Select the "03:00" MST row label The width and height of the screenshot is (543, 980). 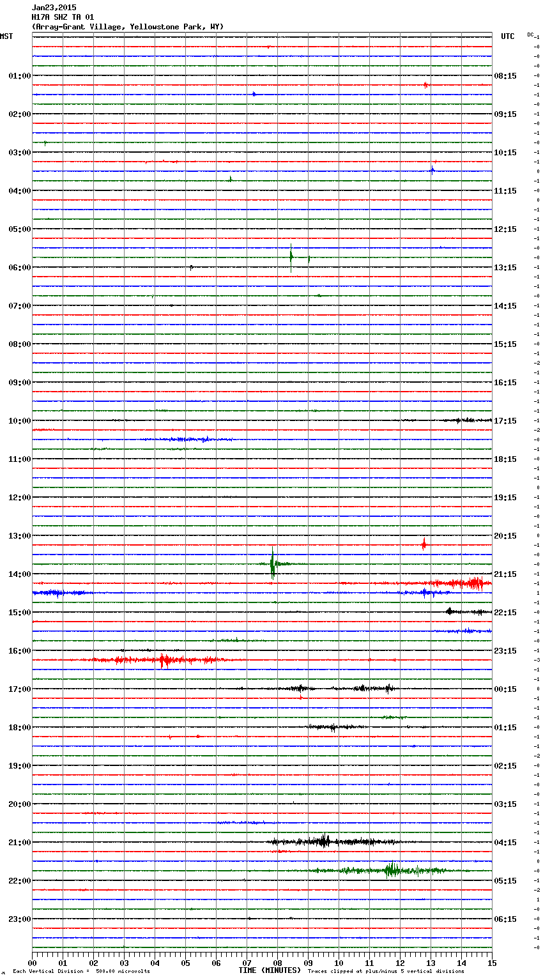click(x=20, y=153)
